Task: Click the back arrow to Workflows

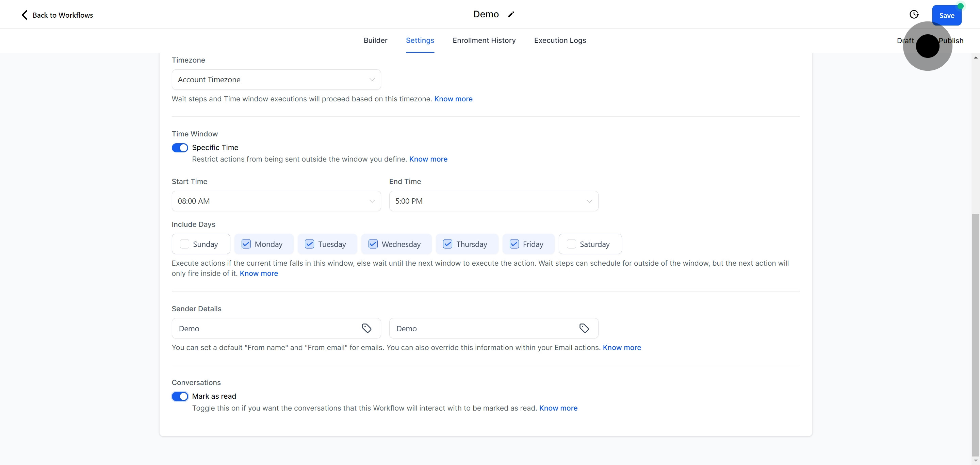Action: click(24, 15)
